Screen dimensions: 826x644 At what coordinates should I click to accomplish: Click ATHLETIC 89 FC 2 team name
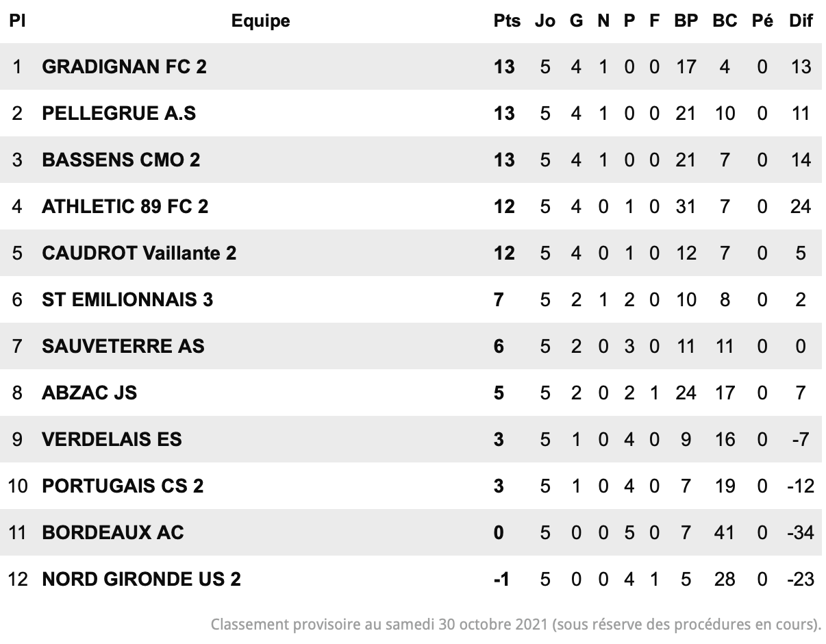125,206
